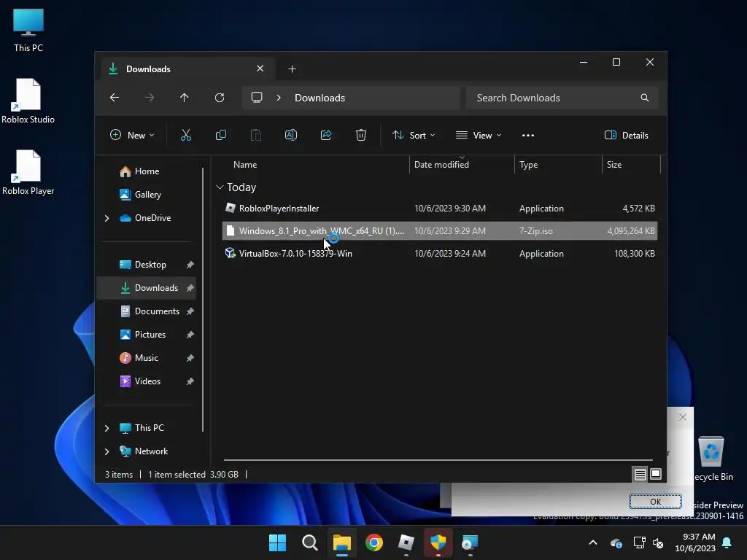Show hidden system tray icons
The image size is (747, 560).
[593, 542]
